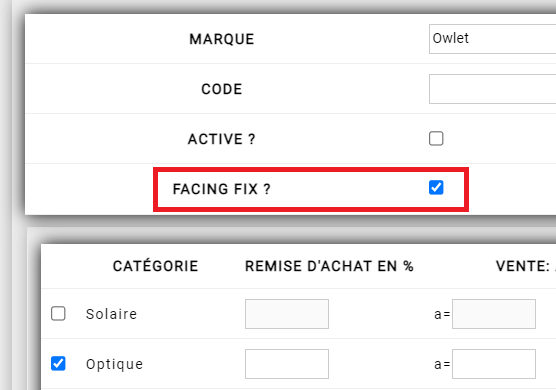
Task: Click the ACTIVE ? label text
Action: point(222,139)
